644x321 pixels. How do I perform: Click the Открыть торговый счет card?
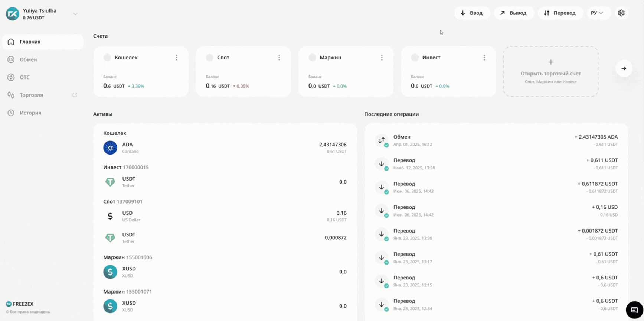click(x=550, y=72)
